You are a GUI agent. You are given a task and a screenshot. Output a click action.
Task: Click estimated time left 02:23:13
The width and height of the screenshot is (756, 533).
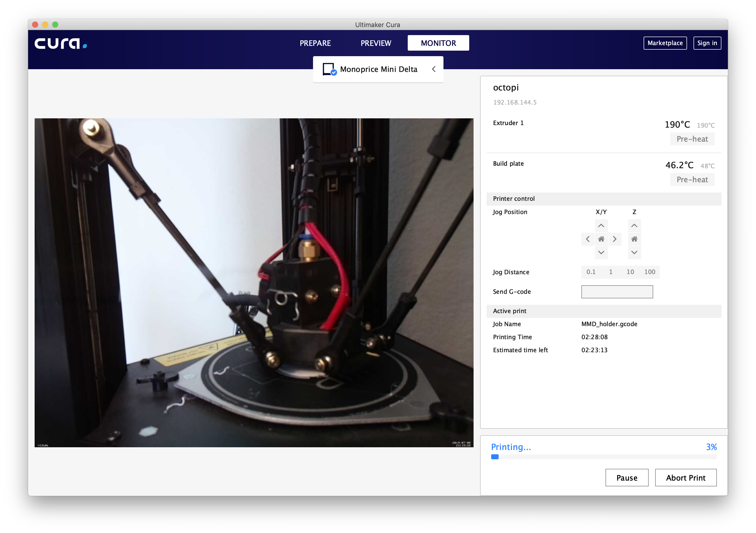(594, 350)
